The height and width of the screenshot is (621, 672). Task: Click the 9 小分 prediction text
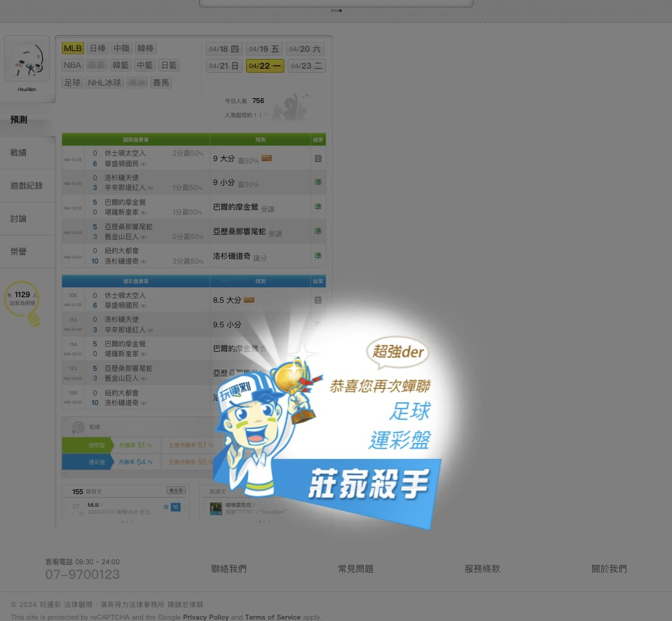pyautogui.click(x=224, y=182)
